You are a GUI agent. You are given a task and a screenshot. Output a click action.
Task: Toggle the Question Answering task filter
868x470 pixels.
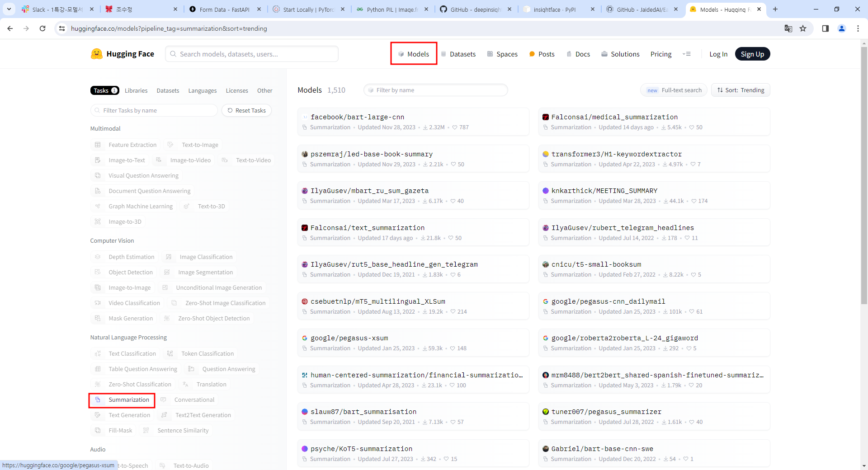(222, 369)
